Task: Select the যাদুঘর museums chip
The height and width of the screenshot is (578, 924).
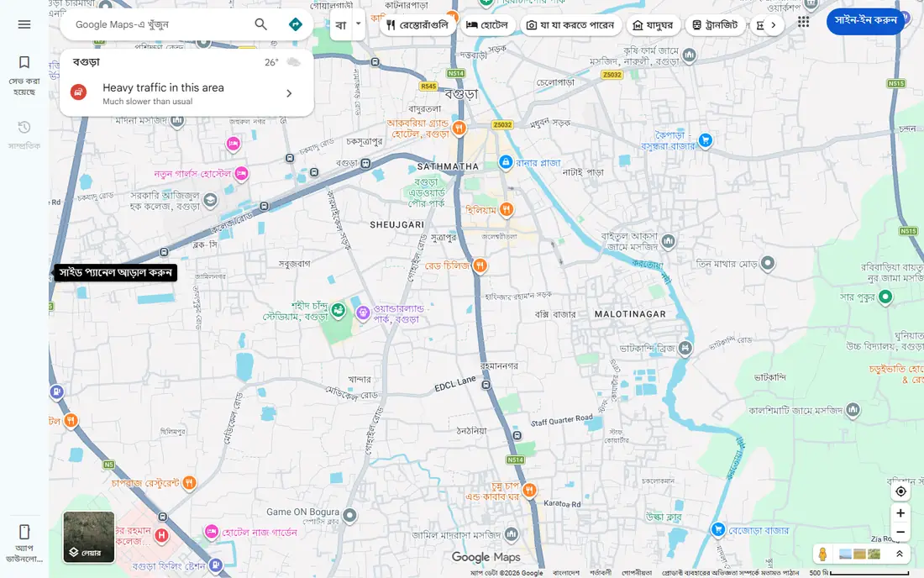Action: pyautogui.click(x=653, y=24)
